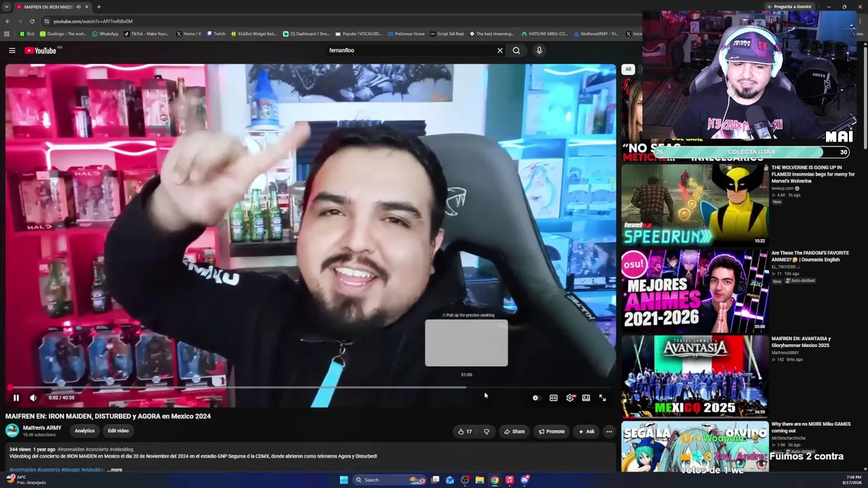
Task: Open the Home / X bookmark
Action: click(189, 34)
